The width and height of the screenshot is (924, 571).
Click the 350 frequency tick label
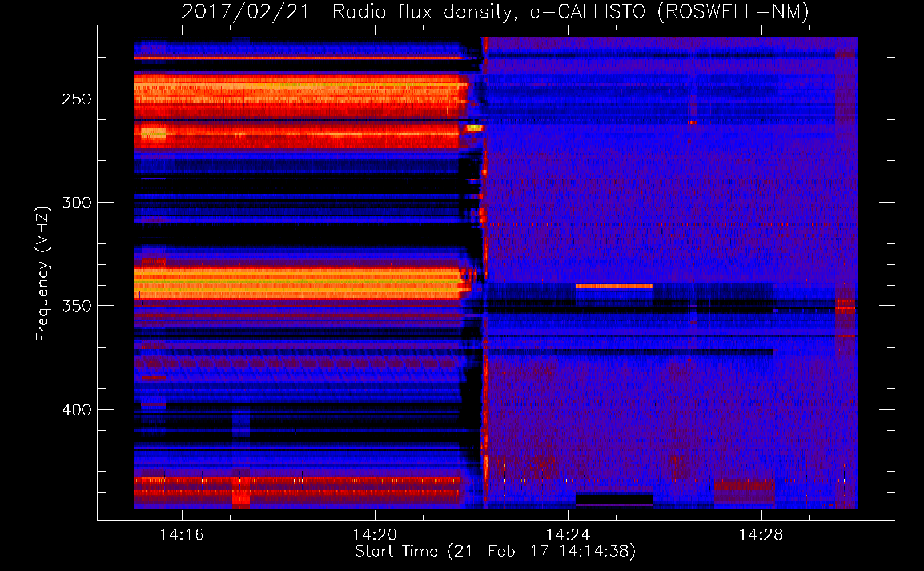(x=77, y=306)
